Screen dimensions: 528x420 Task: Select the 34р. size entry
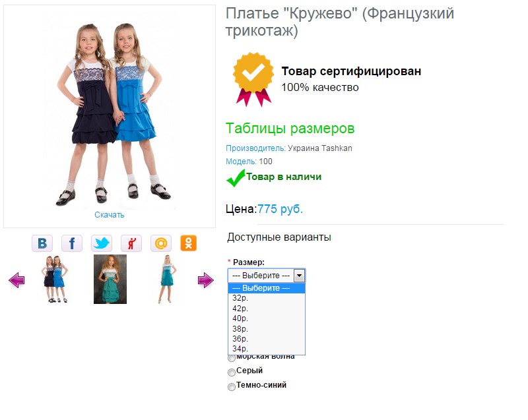(x=267, y=349)
